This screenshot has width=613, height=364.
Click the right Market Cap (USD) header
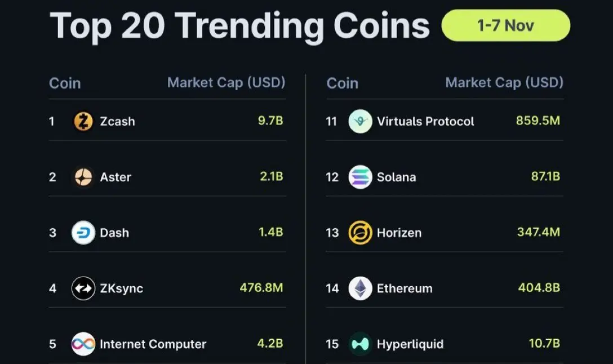coord(504,82)
